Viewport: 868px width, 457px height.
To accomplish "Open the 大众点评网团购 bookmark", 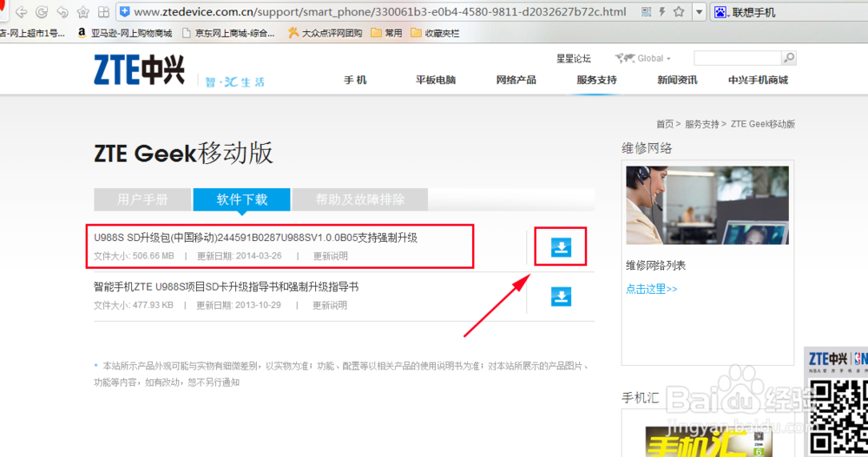I will 325,33.
